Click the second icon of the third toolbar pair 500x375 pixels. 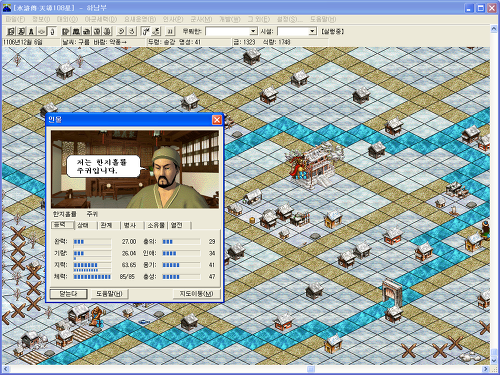pos(132,31)
